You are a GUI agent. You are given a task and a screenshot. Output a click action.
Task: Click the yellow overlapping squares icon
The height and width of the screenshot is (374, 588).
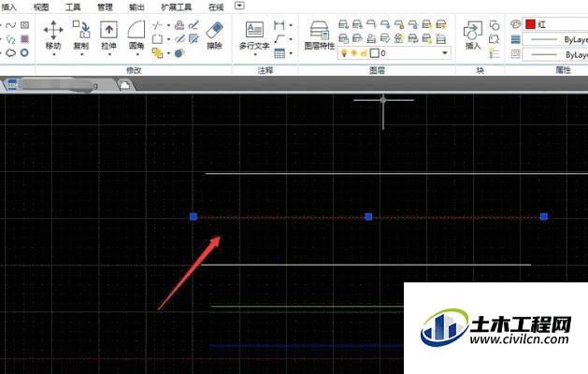(x=157, y=53)
